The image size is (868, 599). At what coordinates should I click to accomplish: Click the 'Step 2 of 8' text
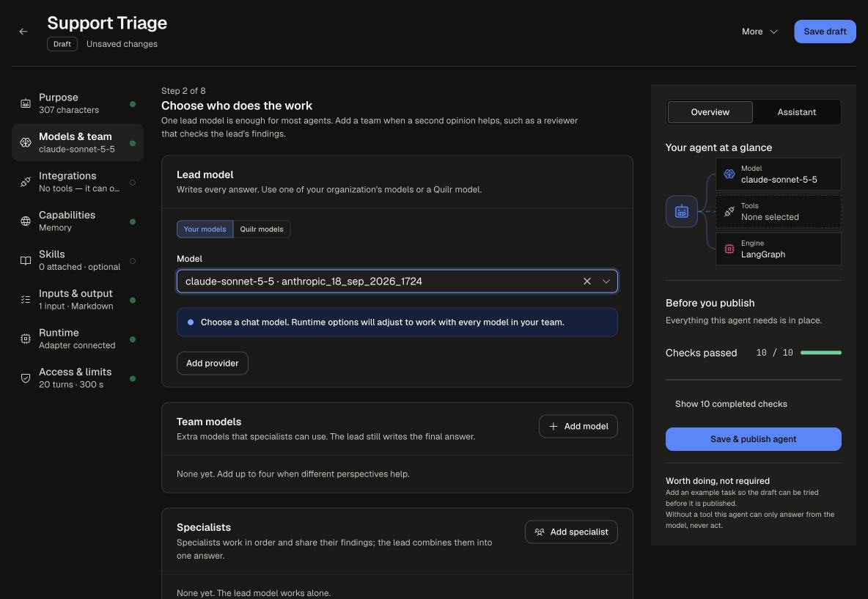point(183,91)
